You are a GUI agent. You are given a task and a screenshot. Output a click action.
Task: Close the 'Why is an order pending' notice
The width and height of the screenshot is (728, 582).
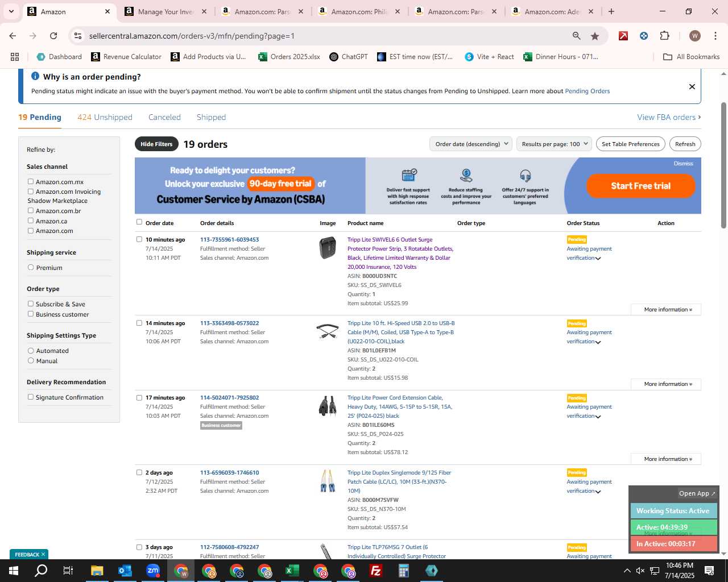692,87
